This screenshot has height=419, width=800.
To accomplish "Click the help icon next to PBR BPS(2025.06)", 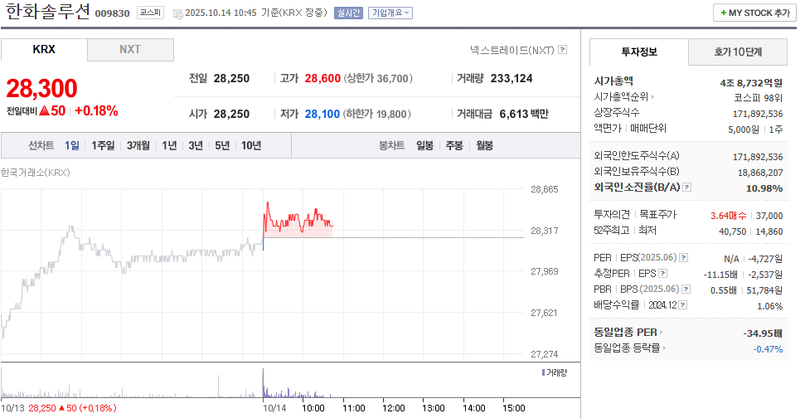I will pos(684,289).
